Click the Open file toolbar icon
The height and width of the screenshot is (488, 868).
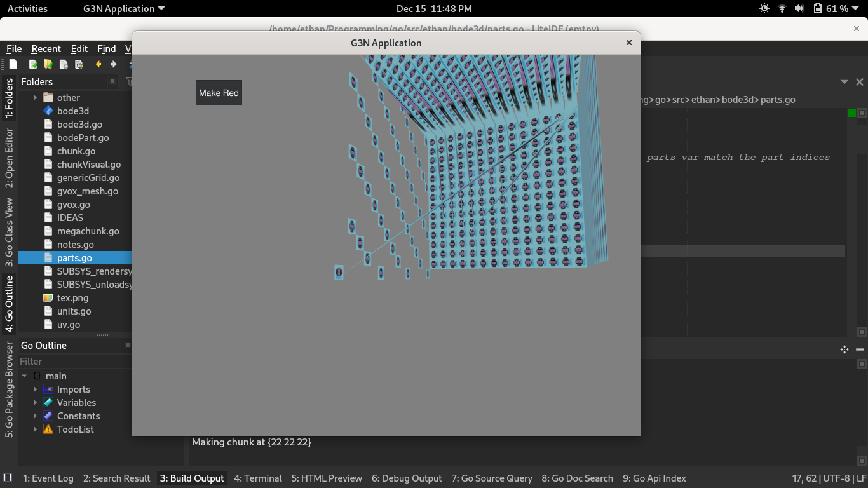point(33,64)
